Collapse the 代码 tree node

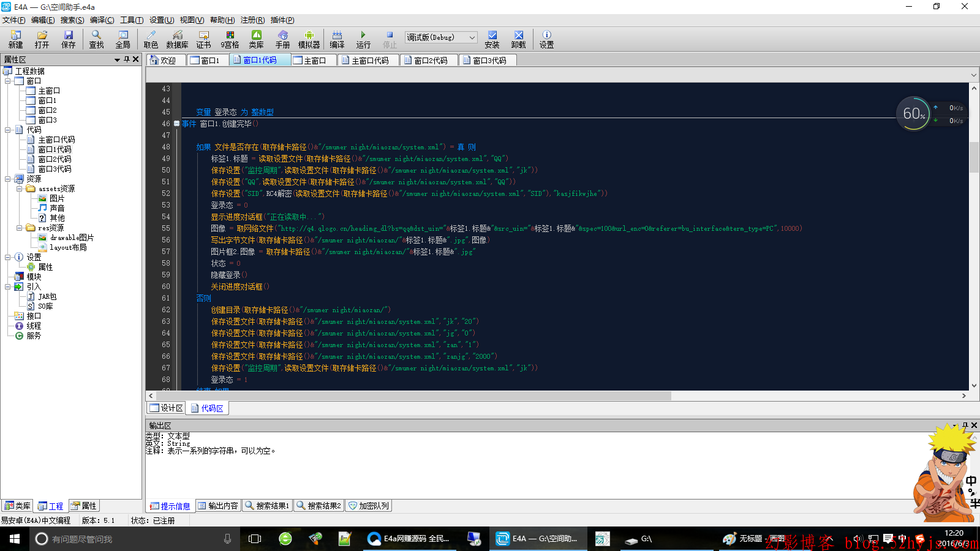click(8, 130)
